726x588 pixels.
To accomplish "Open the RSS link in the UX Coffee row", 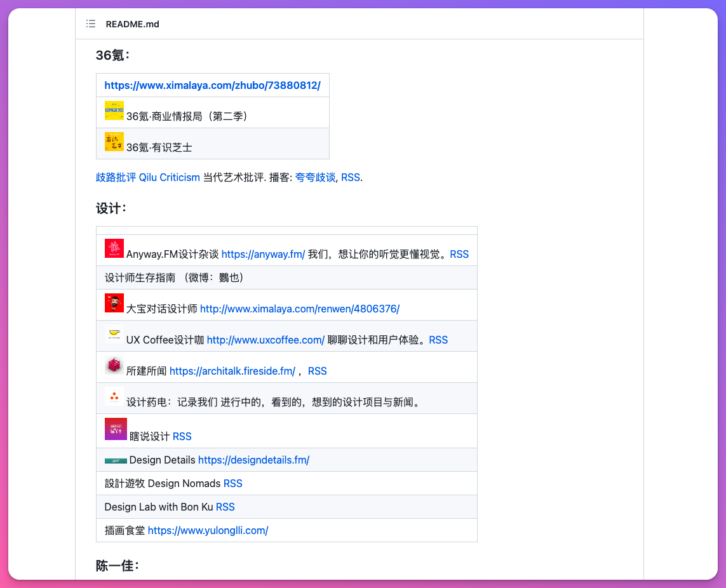I will [438, 340].
